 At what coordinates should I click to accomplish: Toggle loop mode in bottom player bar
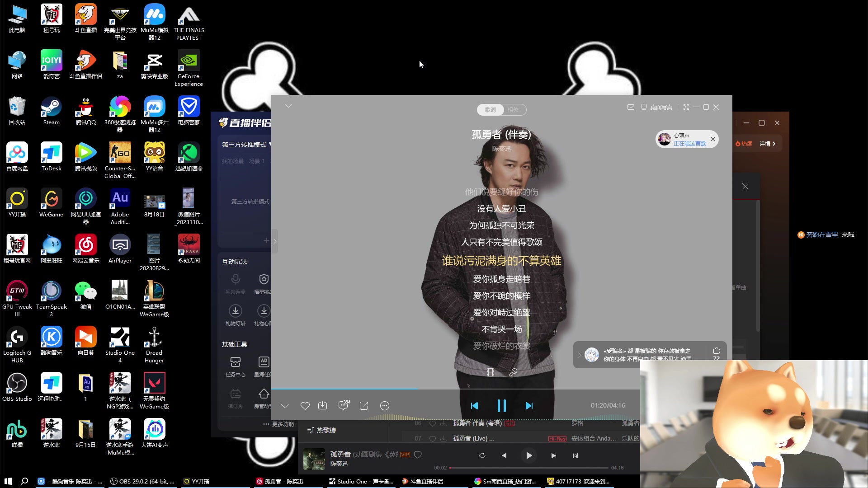(482, 455)
